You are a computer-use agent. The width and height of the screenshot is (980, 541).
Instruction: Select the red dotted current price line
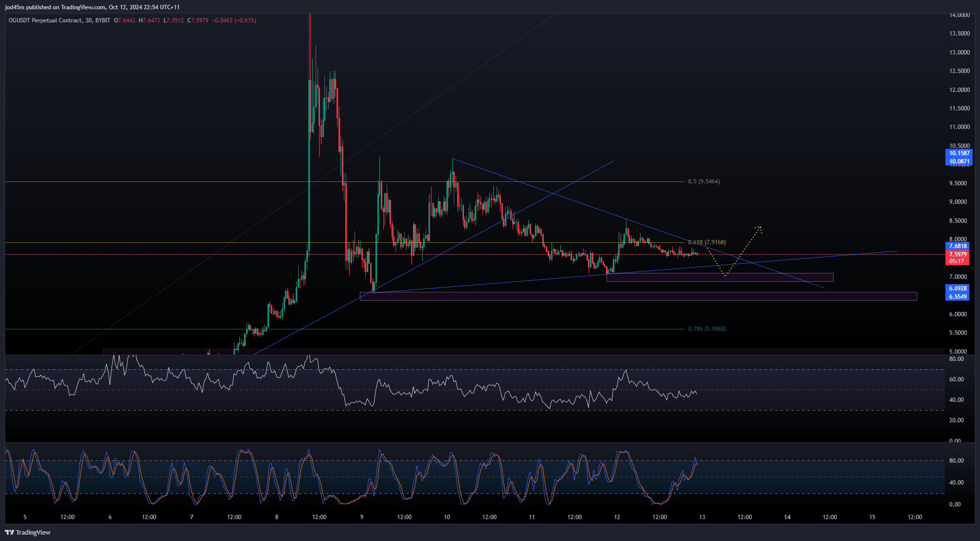point(474,254)
